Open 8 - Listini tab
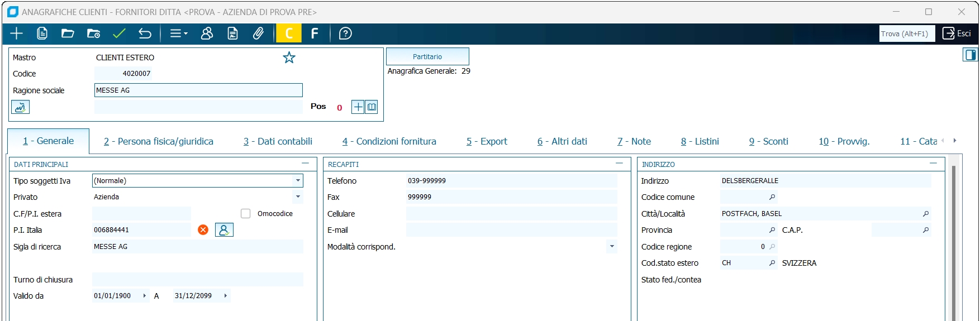This screenshot has width=980, height=321. (x=700, y=142)
